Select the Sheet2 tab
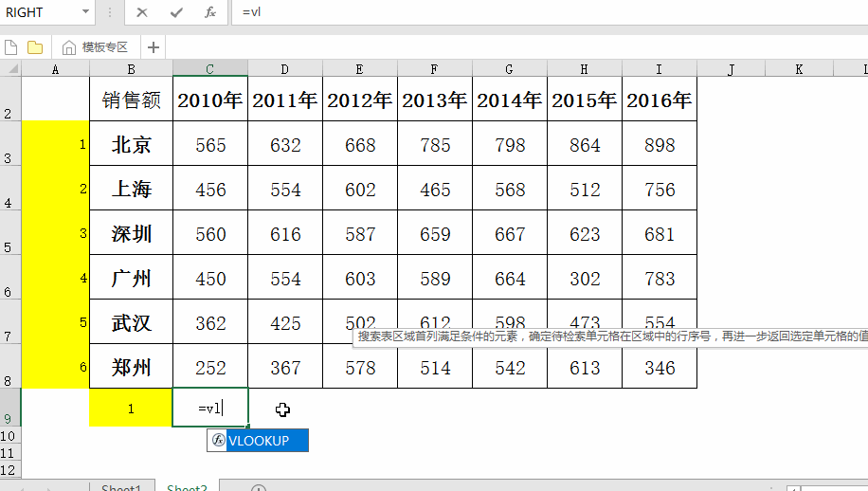This screenshot has width=868, height=491. (x=187, y=488)
